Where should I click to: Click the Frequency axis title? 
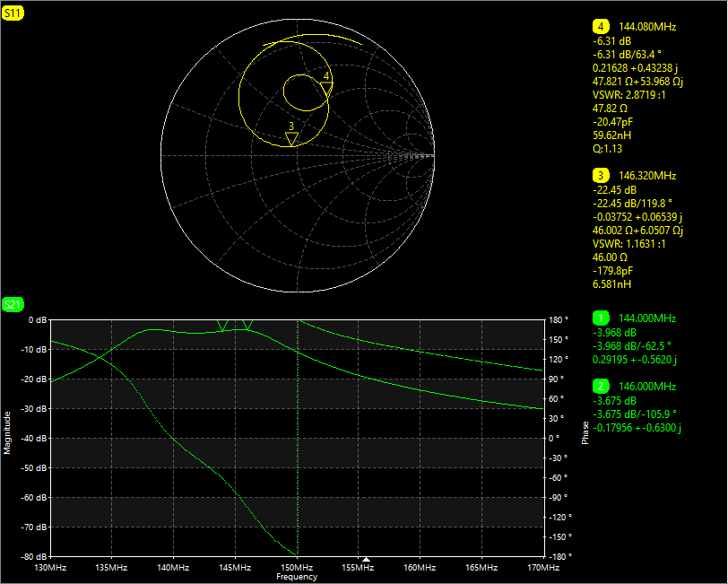click(x=296, y=577)
